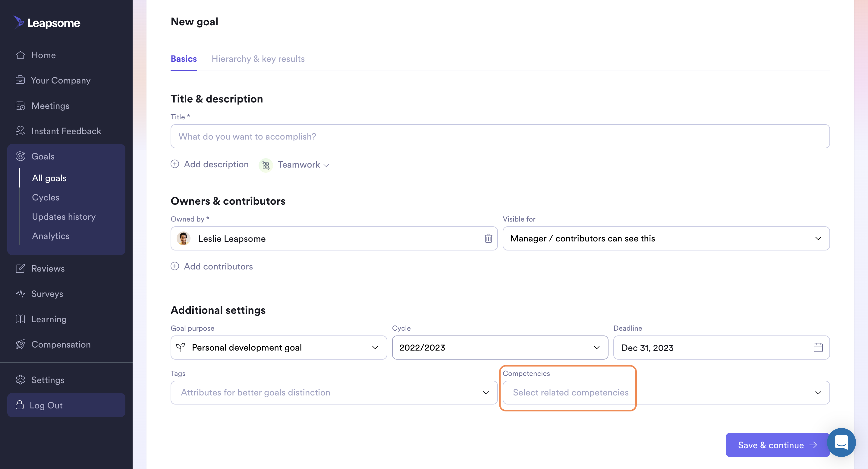Click the Compensation rocket icon
Image resolution: width=868 pixels, height=469 pixels.
coord(20,344)
